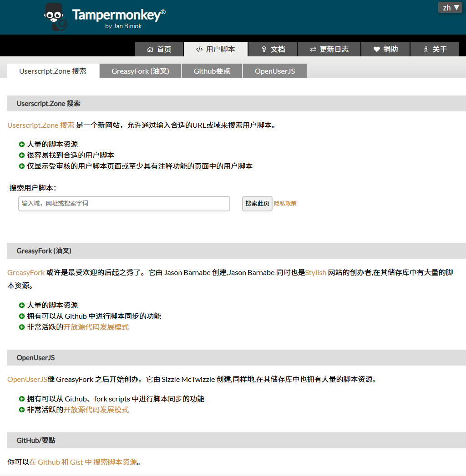Open the Userscript.Zone 搜索 link in paragraph

tap(41, 125)
